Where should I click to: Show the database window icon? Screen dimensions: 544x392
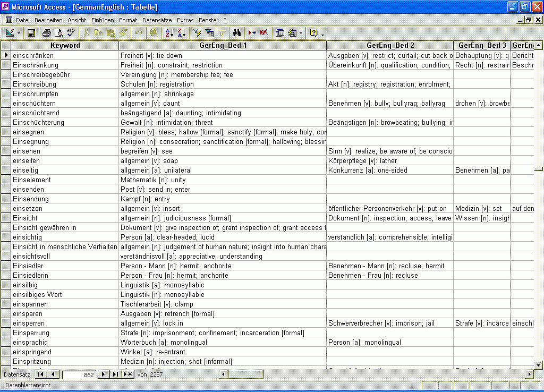tap(279, 33)
